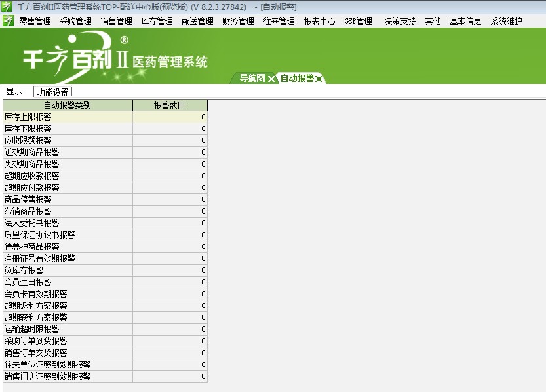The height and width of the screenshot is (392, 546).
Task: Click the application logo icon in the title bar
Action: (7, 7)
